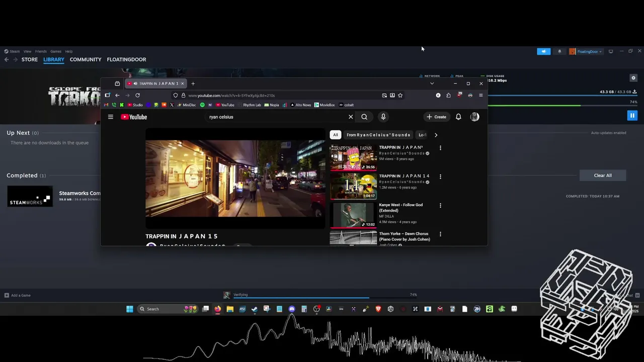Open the cobalt bookmark
The height and width of the screenshot is (362, 644).
[x=346, y=105]
